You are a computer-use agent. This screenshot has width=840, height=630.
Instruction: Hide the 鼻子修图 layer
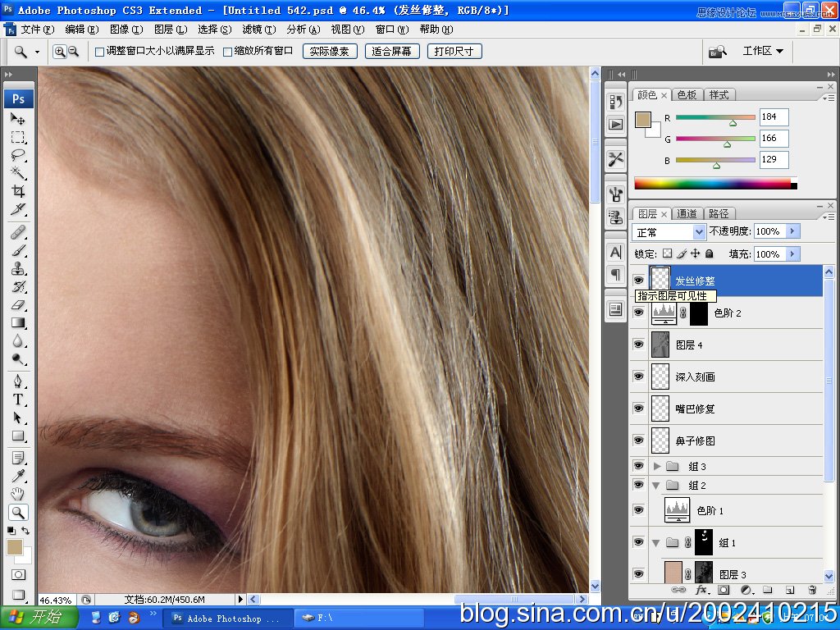coord(638,441)
